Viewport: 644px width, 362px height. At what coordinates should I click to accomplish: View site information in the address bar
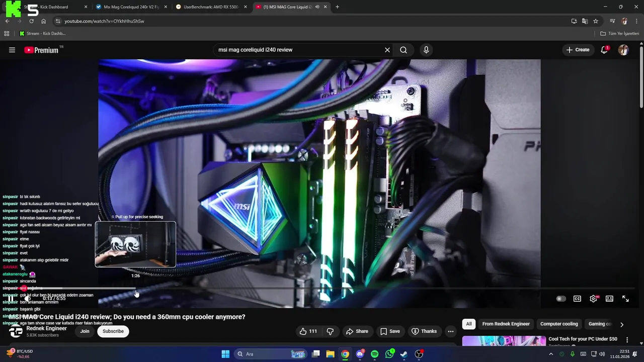[x=58, y=21]
